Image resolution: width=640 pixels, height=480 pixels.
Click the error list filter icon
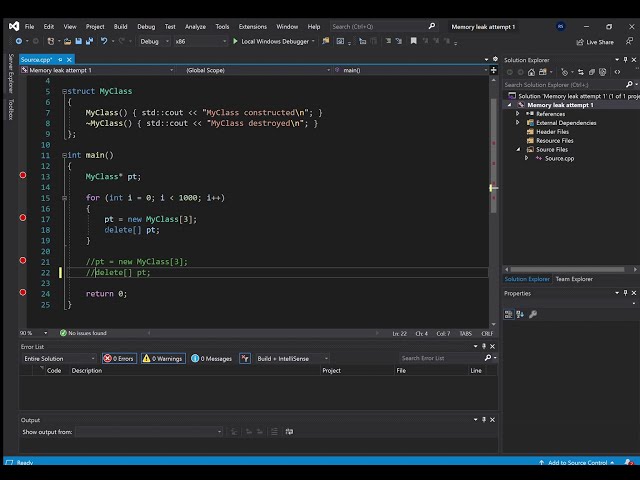[245, 358]
